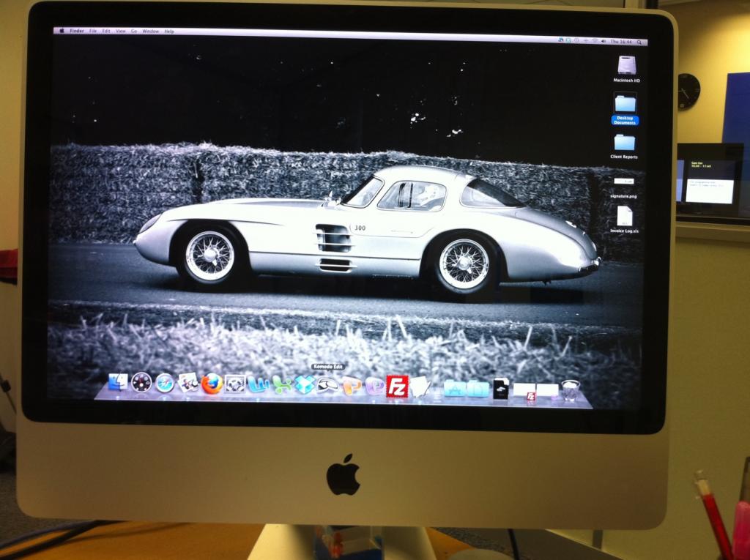Image resolution: width=750 pixels, height=560 pixels.
Task: Open the Edit menu
Action: (106, 31)
